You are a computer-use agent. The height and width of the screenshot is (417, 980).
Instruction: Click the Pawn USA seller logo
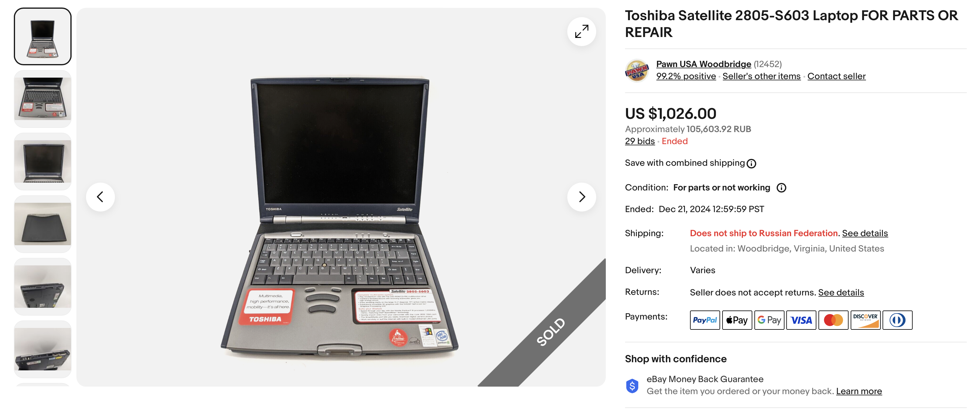637,70
